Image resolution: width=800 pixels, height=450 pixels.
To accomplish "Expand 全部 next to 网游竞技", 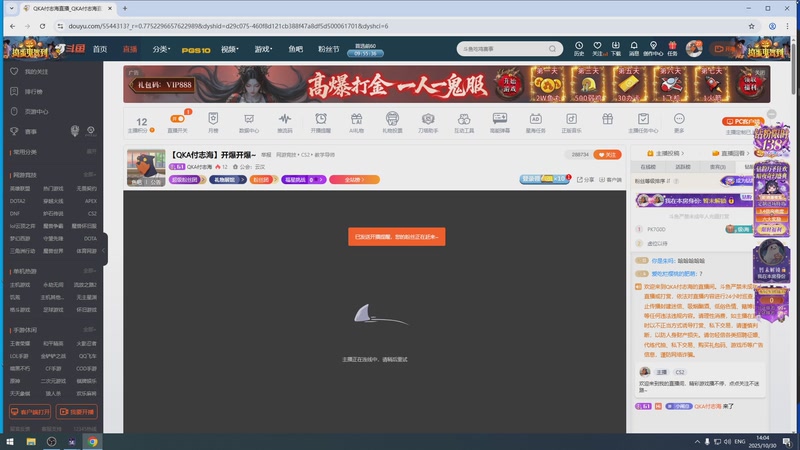I will point(90,175).
